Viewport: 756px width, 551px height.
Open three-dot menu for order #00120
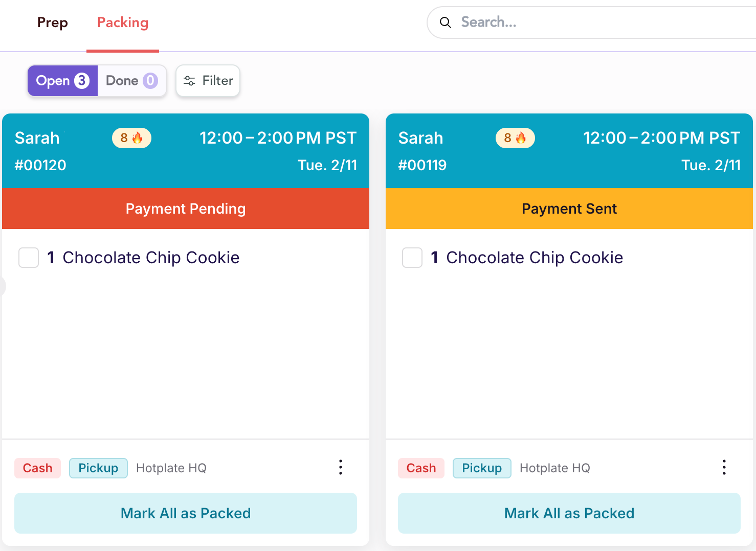[341, 467]
